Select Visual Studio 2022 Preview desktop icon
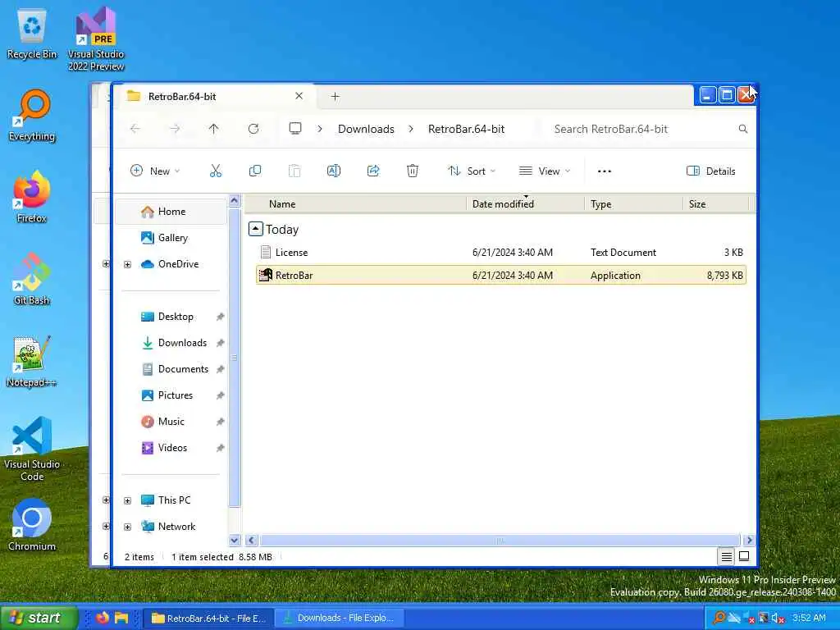The width and height of the screenshot is (840, 630). point(96,39)
